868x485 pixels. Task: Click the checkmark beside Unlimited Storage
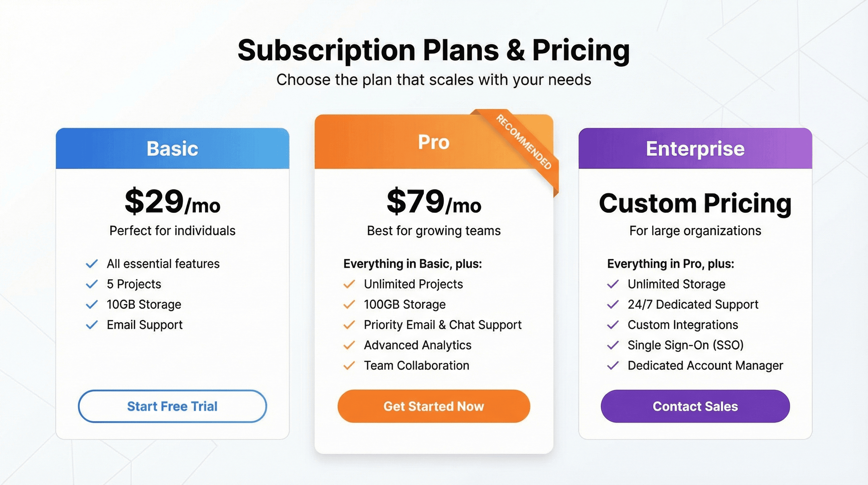(x=613, y=284)
